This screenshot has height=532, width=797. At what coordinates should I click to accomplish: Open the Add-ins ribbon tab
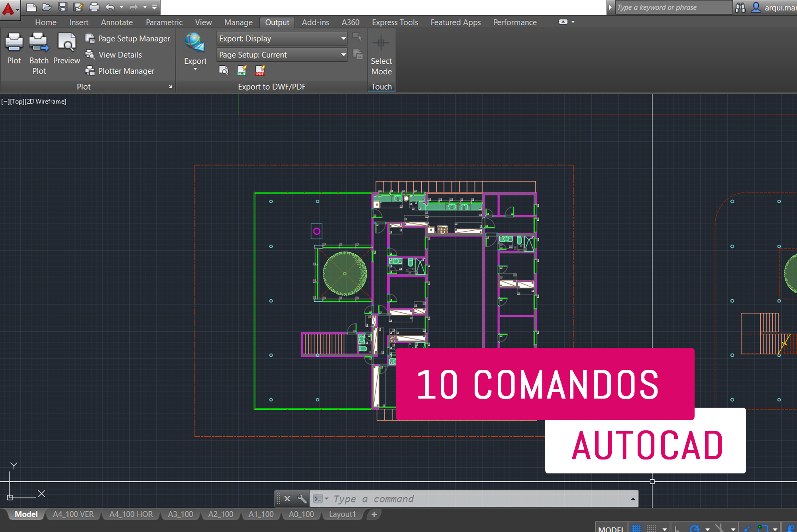coord(316,22)
